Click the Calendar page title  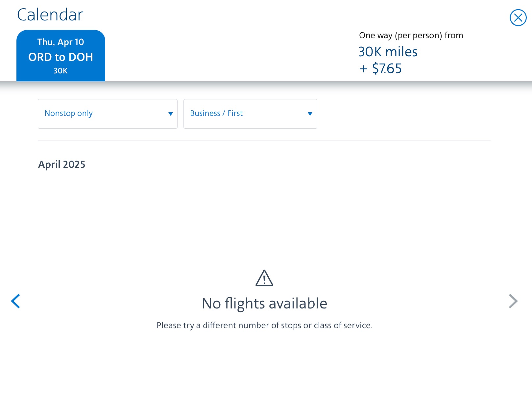click(x=50, y=14)
